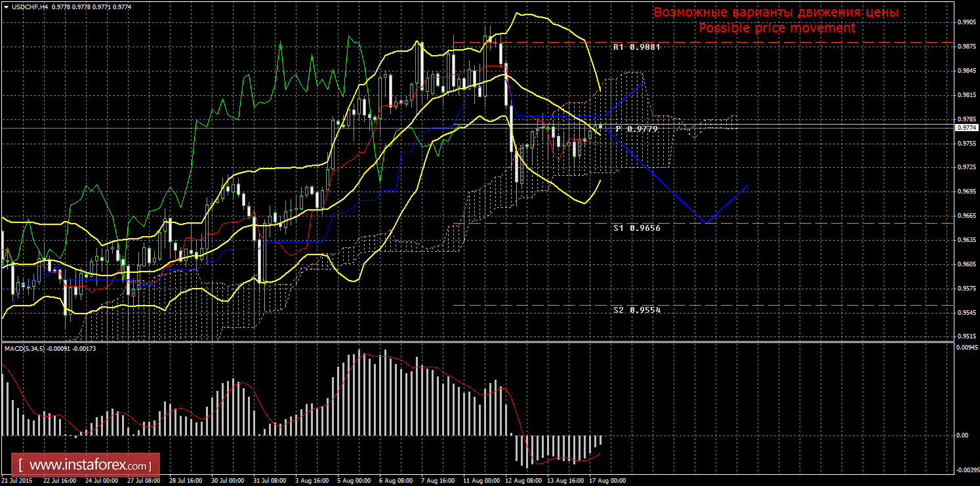Click the 31 Jul 08:00 time label
980x486 pixels.
[x=270, y=481]
